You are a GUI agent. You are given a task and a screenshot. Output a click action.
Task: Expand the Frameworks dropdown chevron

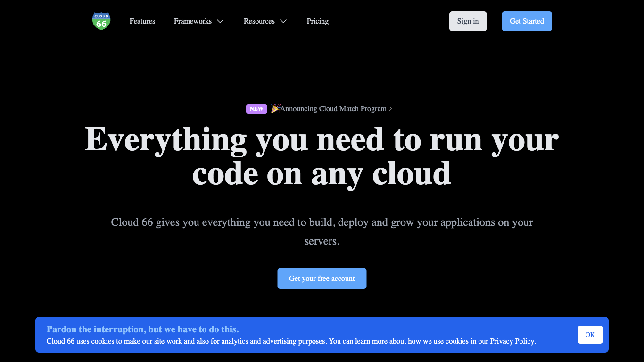220,21
